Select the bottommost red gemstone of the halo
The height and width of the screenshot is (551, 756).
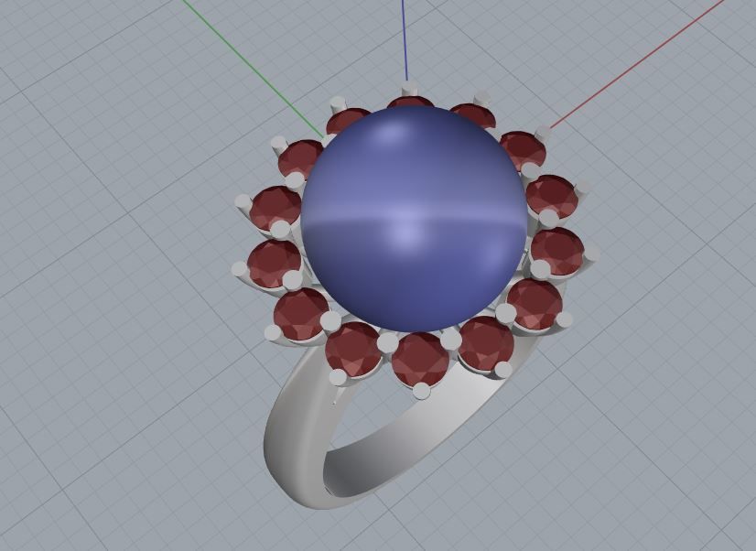point(420,360)
